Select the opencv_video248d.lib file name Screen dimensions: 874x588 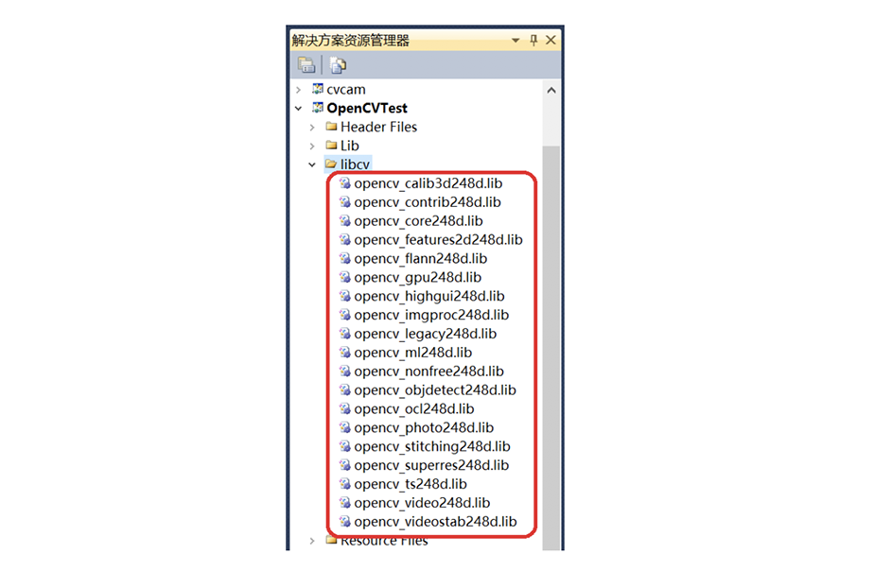pos(422,503)
